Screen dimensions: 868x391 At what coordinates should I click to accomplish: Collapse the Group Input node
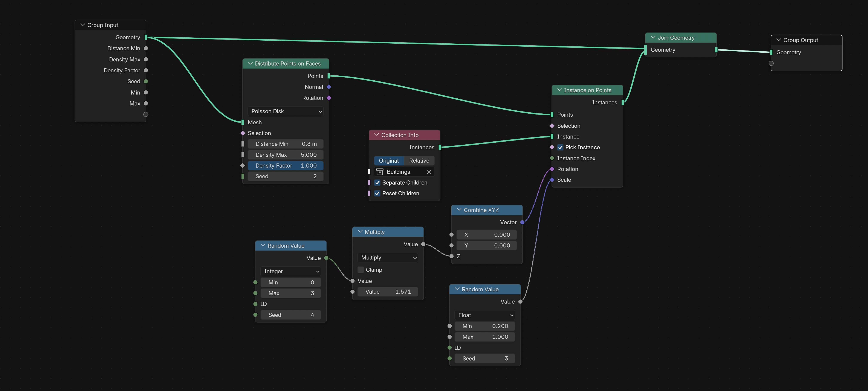coord(83,25)
